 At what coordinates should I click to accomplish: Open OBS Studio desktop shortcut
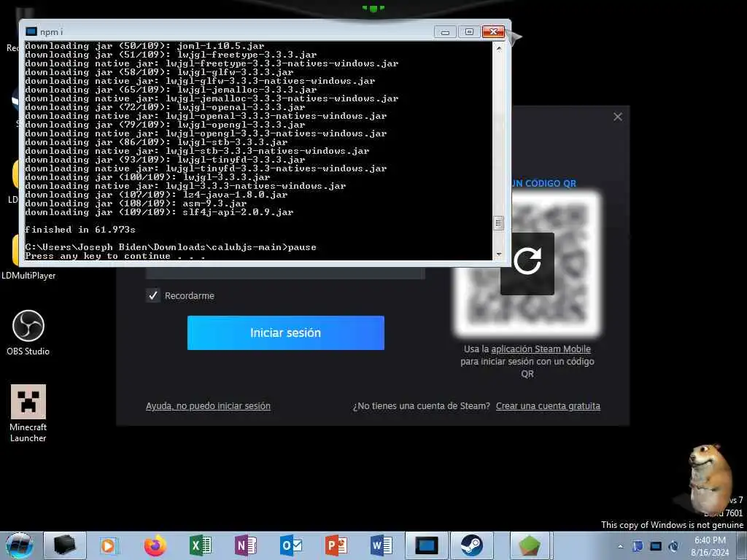coord(28,332)
